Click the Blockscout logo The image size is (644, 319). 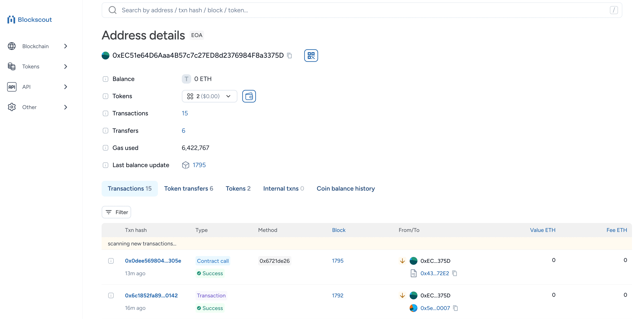[30, 19]
